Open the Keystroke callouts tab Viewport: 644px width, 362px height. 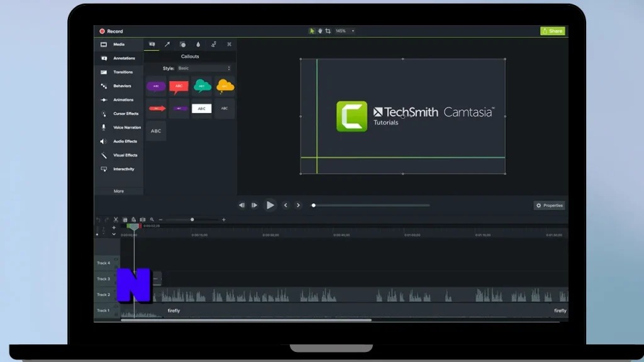229,45
